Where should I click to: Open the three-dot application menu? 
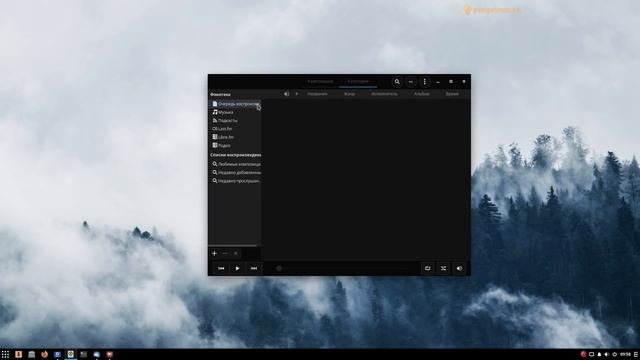pos(424,82)
